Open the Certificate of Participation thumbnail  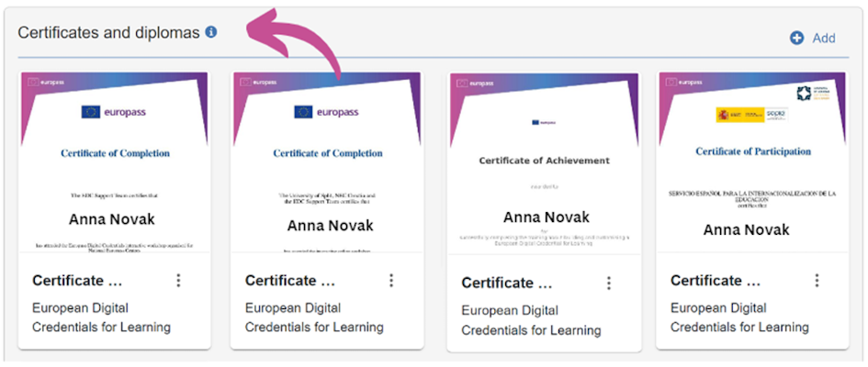tap(752, 162)
